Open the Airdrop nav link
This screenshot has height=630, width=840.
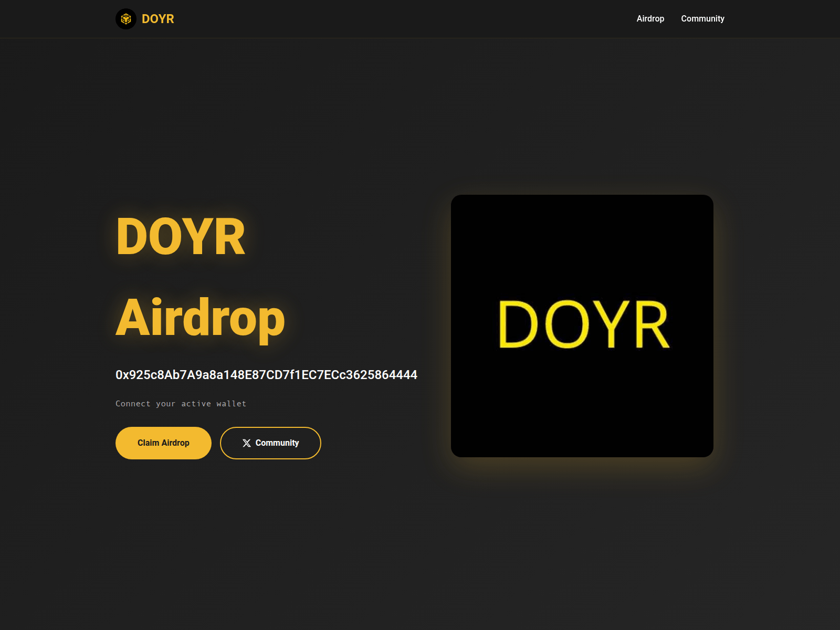tap(650, 18)
